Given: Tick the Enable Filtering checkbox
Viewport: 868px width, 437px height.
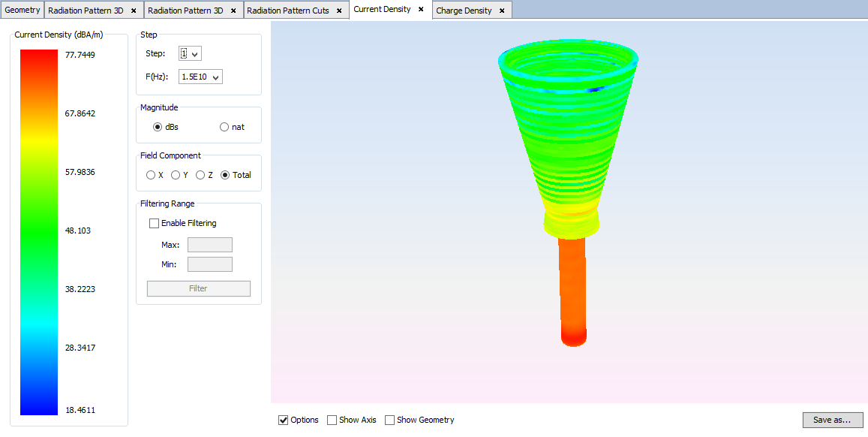Looking at the screenshot, I should 155,223.
